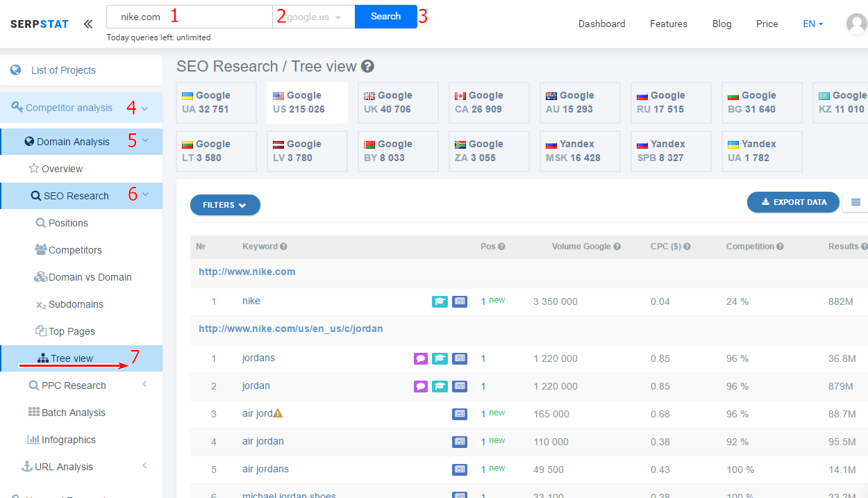
Task: Select Google UK database tab
Action: (398, 103)
